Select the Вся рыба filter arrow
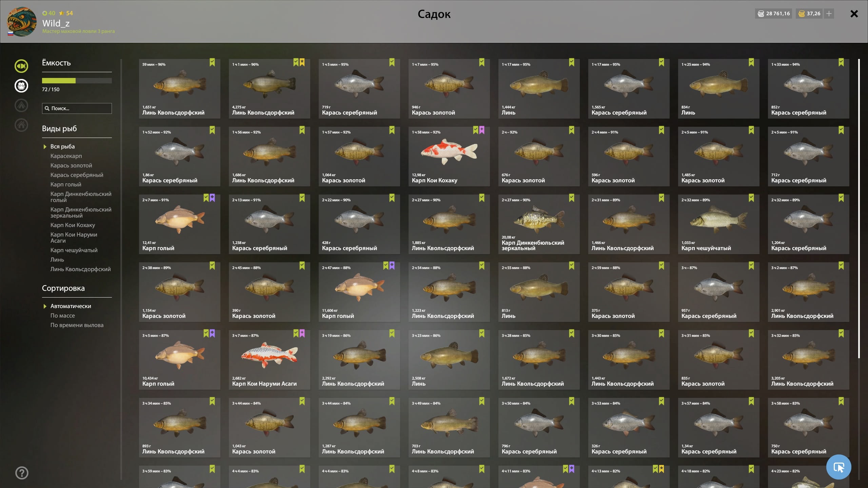The width and height of the screenshot is (868, 488). pyautogui.click(x=45, y=147)
